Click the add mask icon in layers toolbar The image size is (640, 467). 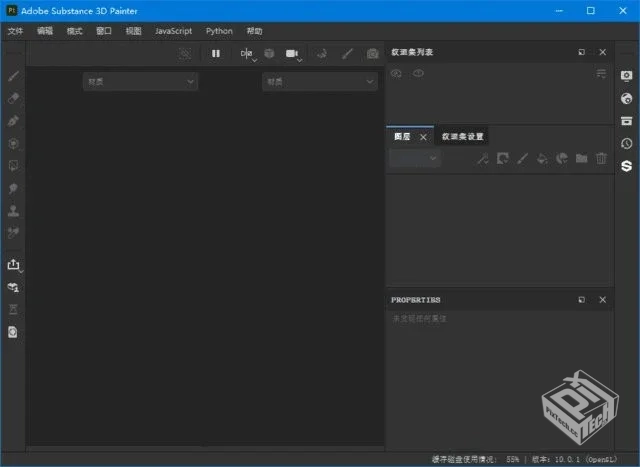pyautogui.click(x=502, y=158)
